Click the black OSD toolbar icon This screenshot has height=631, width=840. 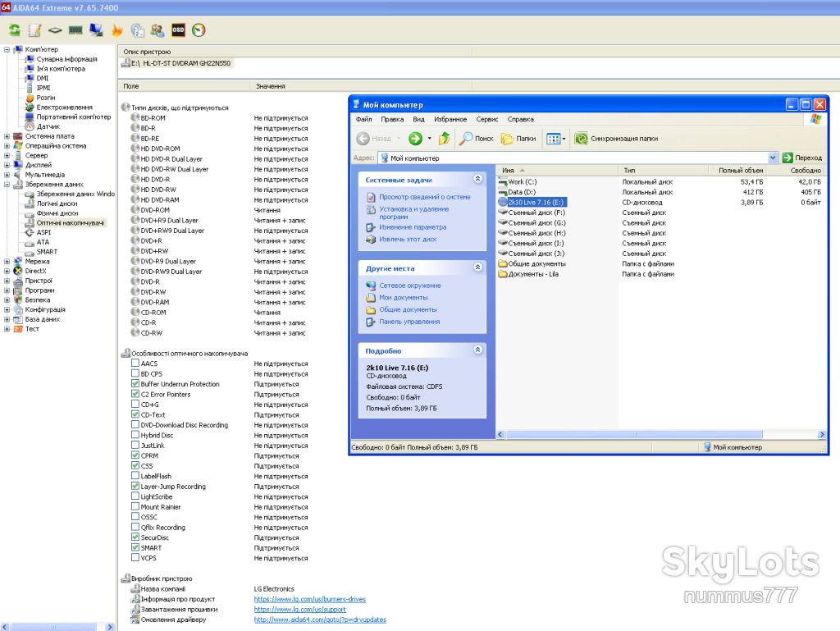[x=178, y=30]
